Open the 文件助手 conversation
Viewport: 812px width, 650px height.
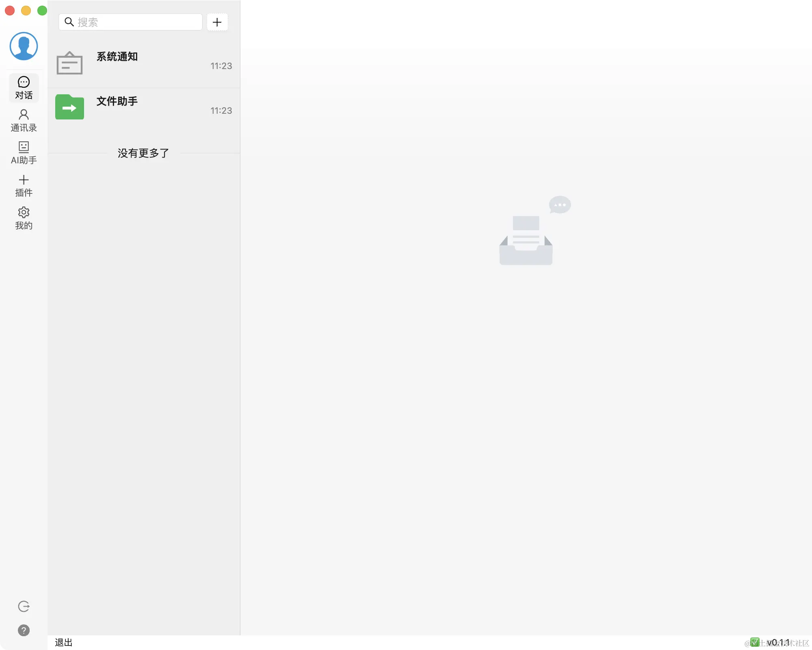[144, 107]
